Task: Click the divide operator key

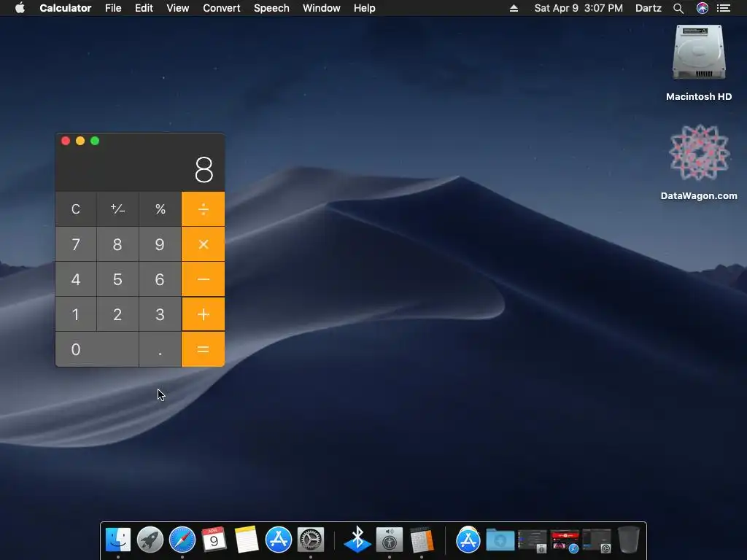Action: point(203,209)
